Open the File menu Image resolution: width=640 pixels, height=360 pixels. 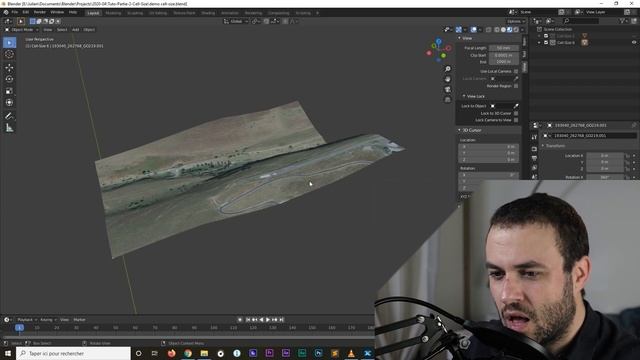point(15,12)
